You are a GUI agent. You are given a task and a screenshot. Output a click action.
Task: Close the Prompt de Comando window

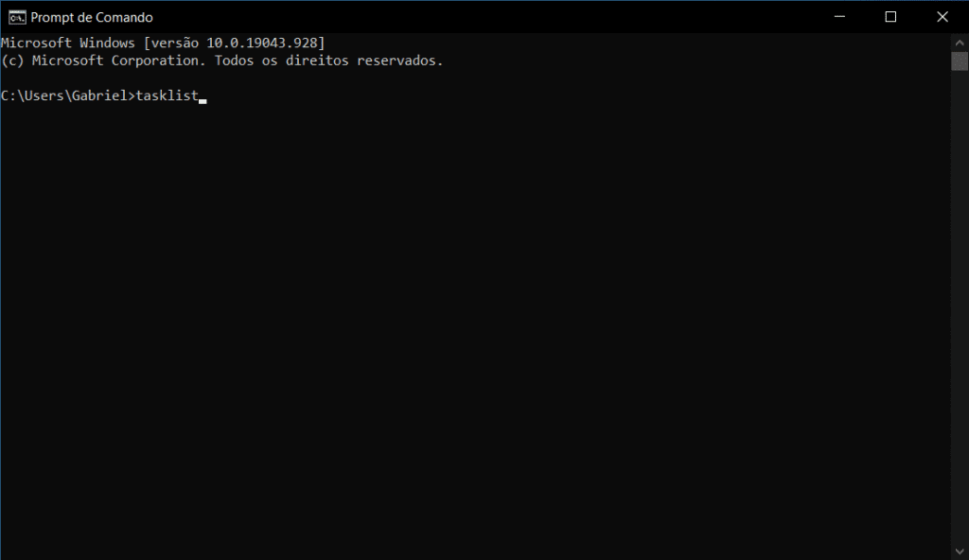point(943,17)
